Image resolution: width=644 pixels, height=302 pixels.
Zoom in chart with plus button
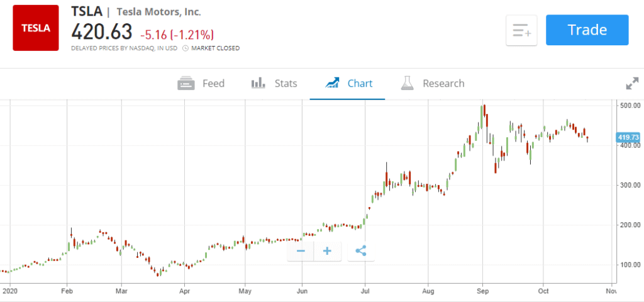tap(327, 251)
